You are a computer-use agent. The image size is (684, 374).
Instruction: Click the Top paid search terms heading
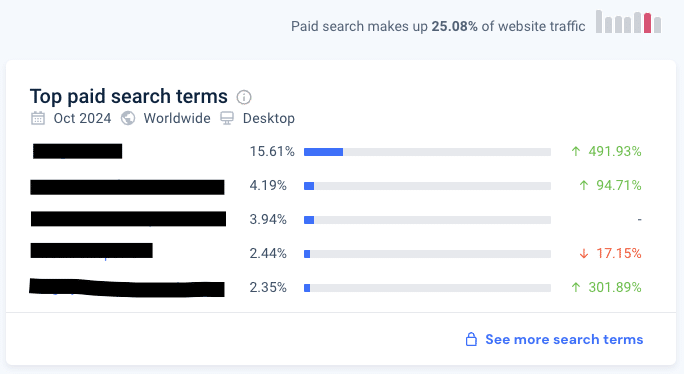(x=129, y=96)
